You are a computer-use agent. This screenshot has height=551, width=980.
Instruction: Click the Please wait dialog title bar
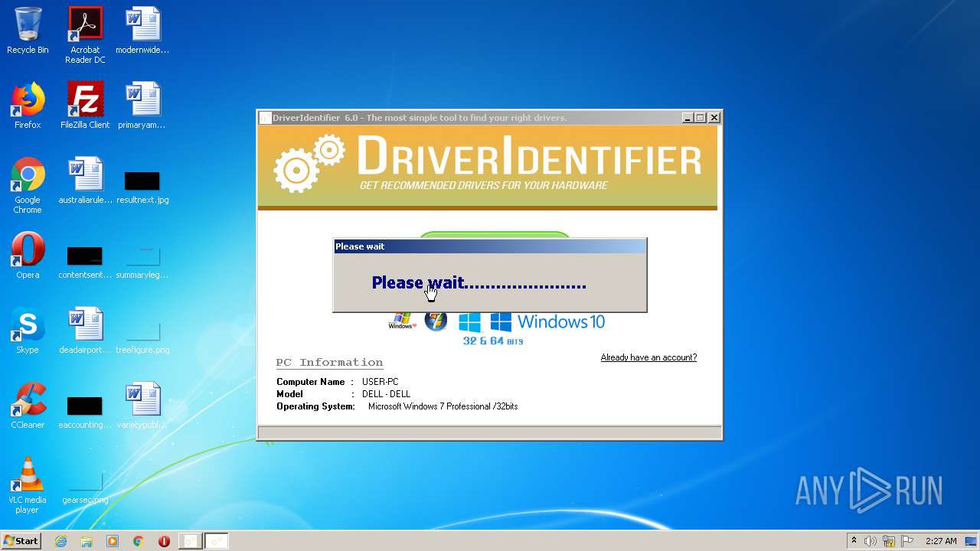tap(490, 246)
